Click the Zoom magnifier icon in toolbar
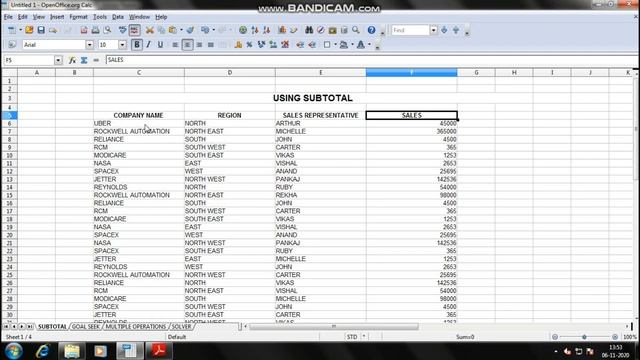The width and height of the screenshot is (640, 360). click(x=356, y=30)
